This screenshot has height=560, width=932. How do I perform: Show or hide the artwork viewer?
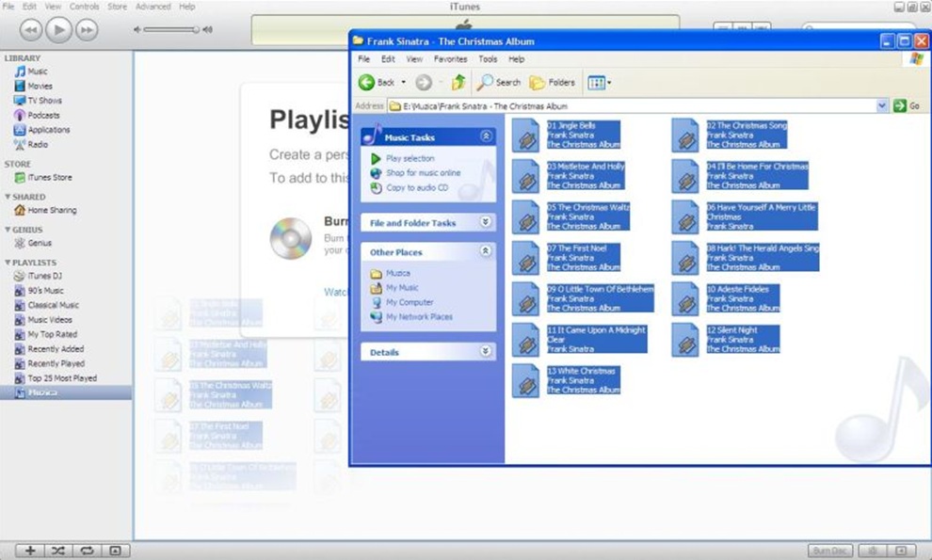(x=115, y=551)
